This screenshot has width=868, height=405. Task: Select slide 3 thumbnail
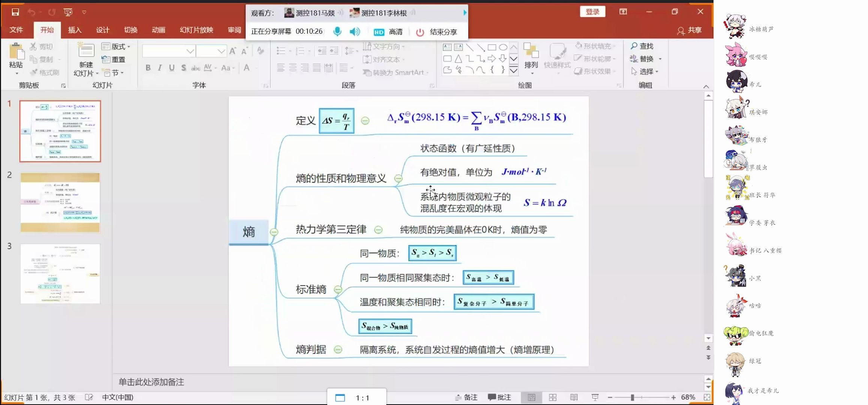(60, 274)
